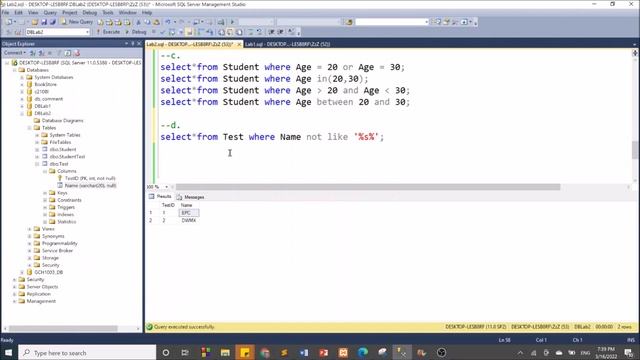Screen dimensions: 640x360
Task: Open the Project menu
Action: [x=70, y=13]
